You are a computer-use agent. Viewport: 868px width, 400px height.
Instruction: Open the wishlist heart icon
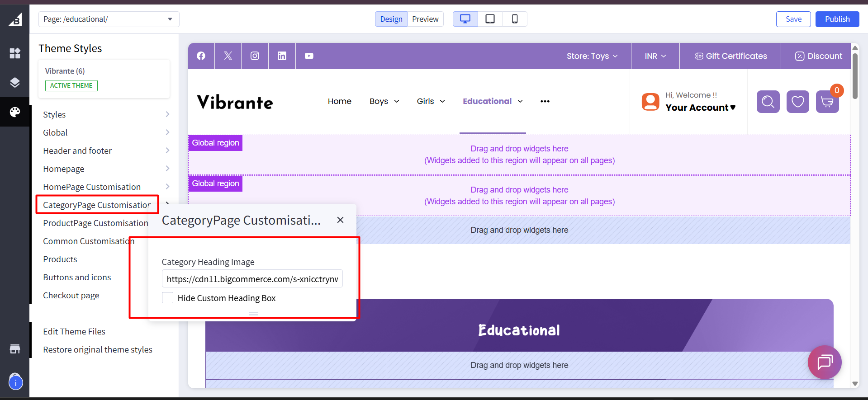point(798,102)
